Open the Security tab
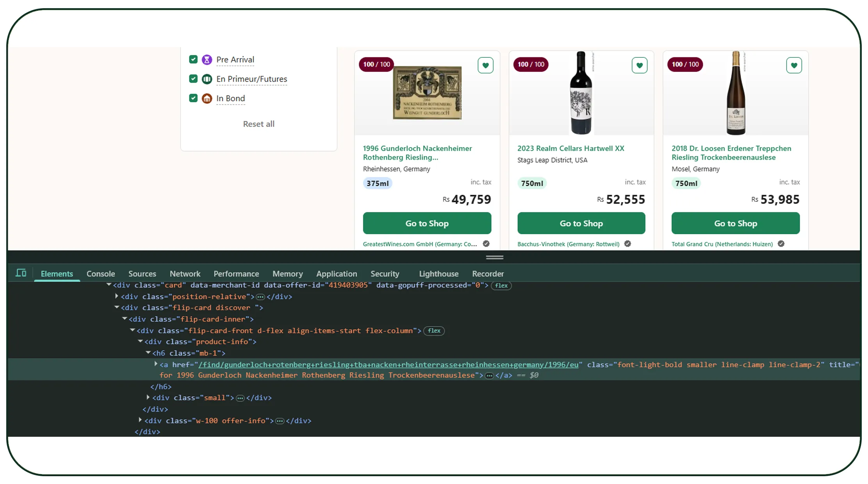This screenshot has width=868, height=484. [x=385, y=274]
